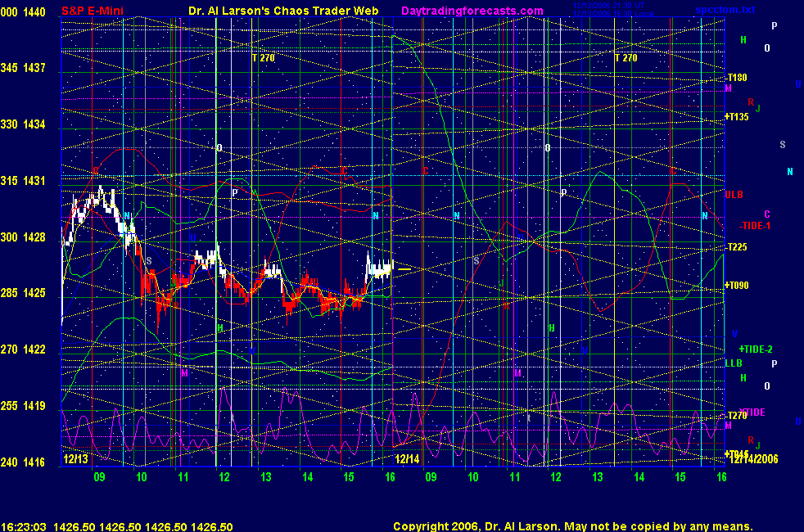The height and width of the screenshot is (532, 804).
Task: Click the red "ULB" label
Action: click(734, 195)
